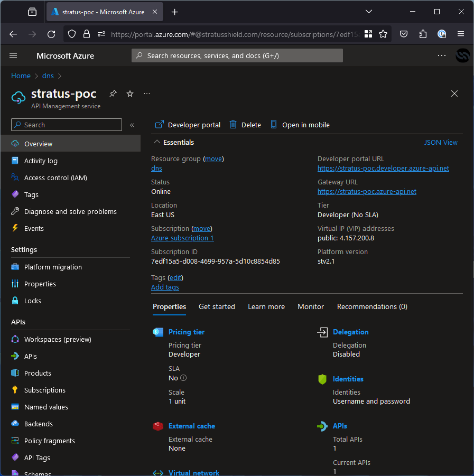Screen dimensions: 474x476
Task: Click Home in the breadcrumb
Action: pyautogui.click(x=21, y=76)
